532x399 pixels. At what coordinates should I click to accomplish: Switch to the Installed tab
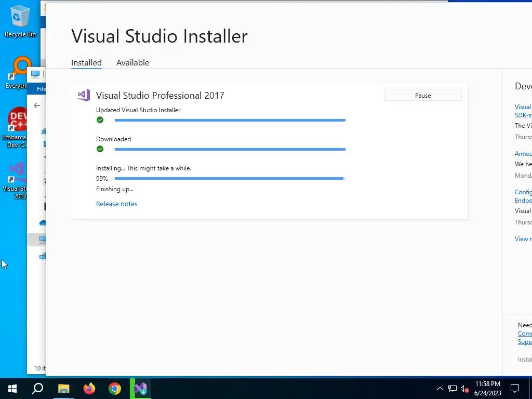pos(86,62)
